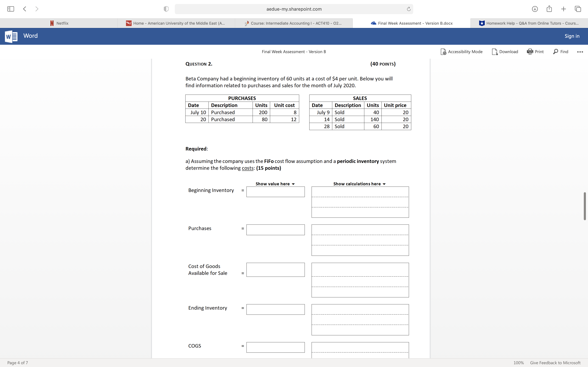Click the vertical document scrollbar
The width and height of the screenshot is (588, 367).
(585, 206)
